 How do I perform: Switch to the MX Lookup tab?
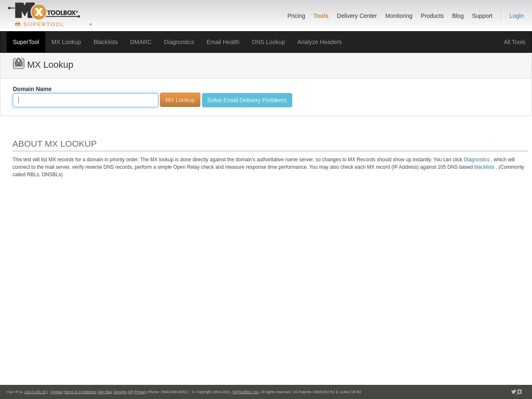click(66, 42)
